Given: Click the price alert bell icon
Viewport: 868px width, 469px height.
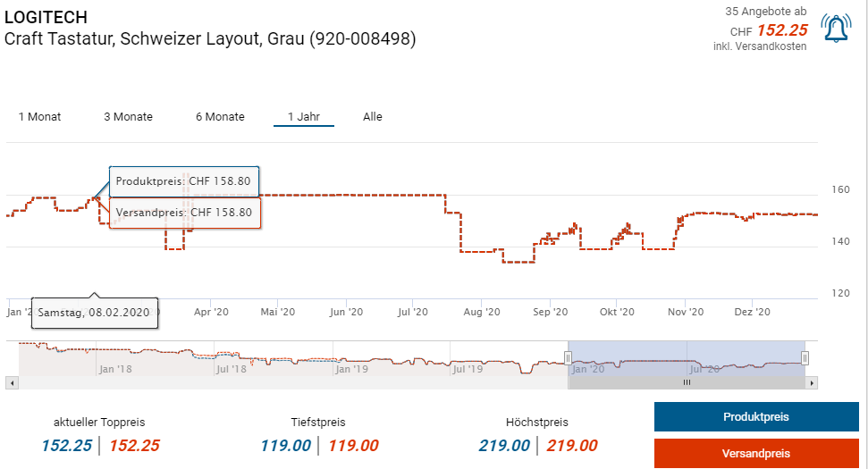Looking at the screenshot, I should [x=836, y=29].
